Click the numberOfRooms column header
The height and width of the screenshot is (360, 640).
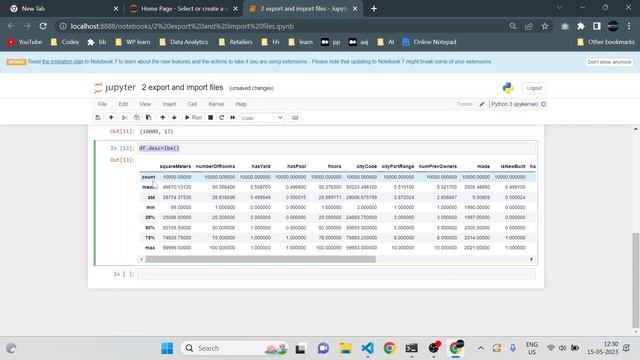tap(216, 166)
